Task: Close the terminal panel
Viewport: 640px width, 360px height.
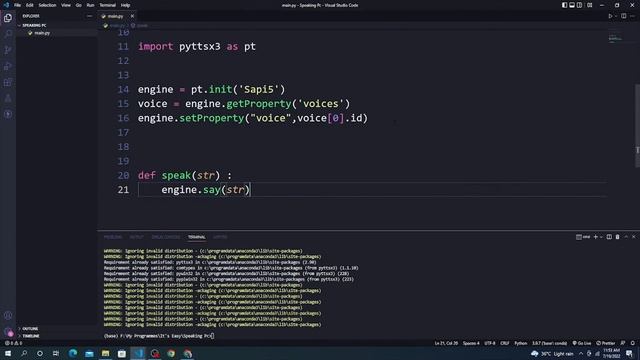Action: tap(633, 237)
